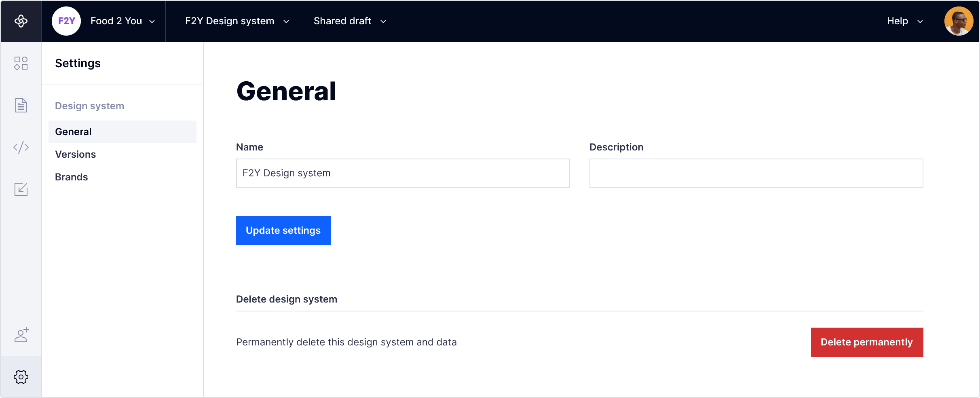Switch to the Versions settings section

point(75,154)
